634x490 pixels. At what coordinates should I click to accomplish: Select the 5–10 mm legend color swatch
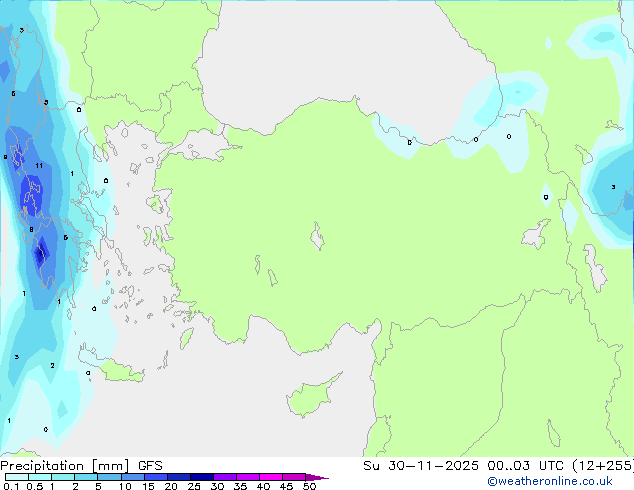point(109,477)
